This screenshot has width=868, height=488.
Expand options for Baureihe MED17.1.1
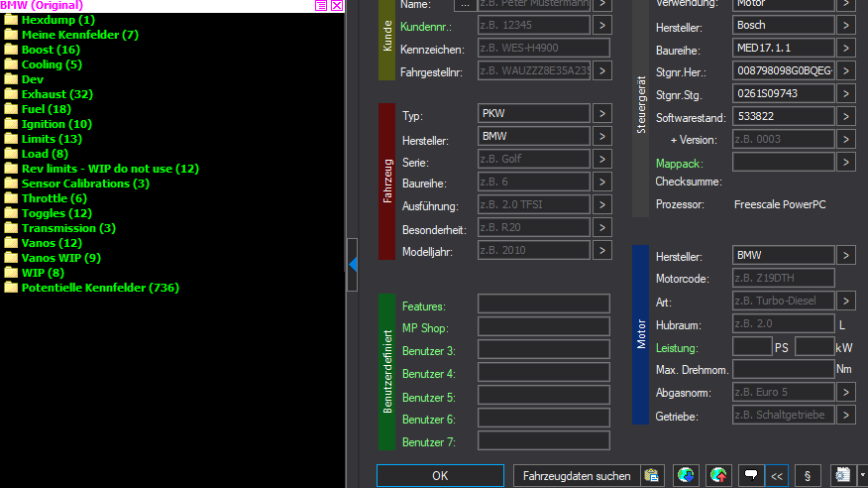pyautogui.click(x=845, y=48)
